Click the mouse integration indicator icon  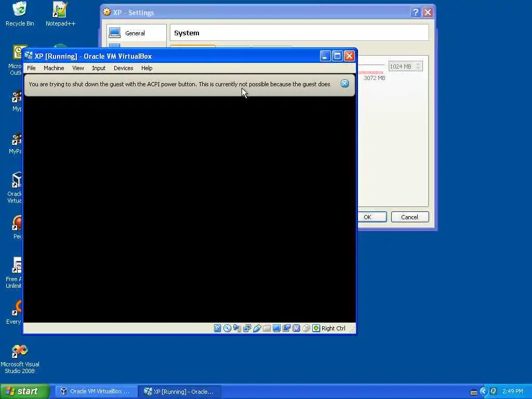click(306, 328)
